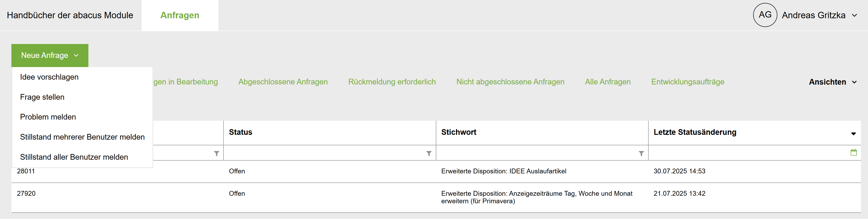The width and height of the screenshot is (868, 219).
Task: Open Rückmeldung erforderlich filter link
Action: point(392,82)
